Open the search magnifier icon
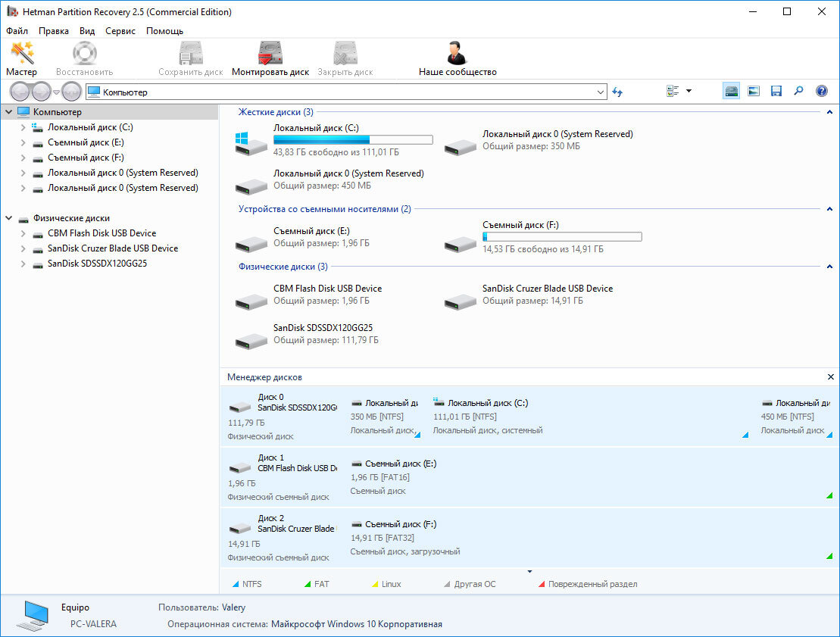 pos(798,91)
